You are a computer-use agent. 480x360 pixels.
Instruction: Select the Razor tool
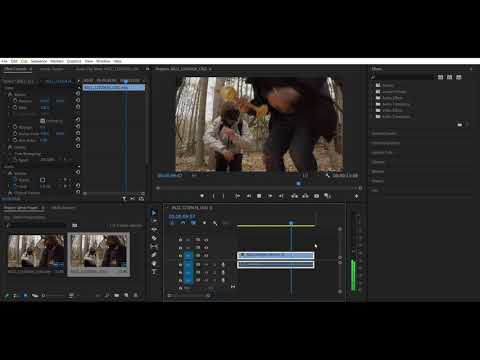click(154, 238)
